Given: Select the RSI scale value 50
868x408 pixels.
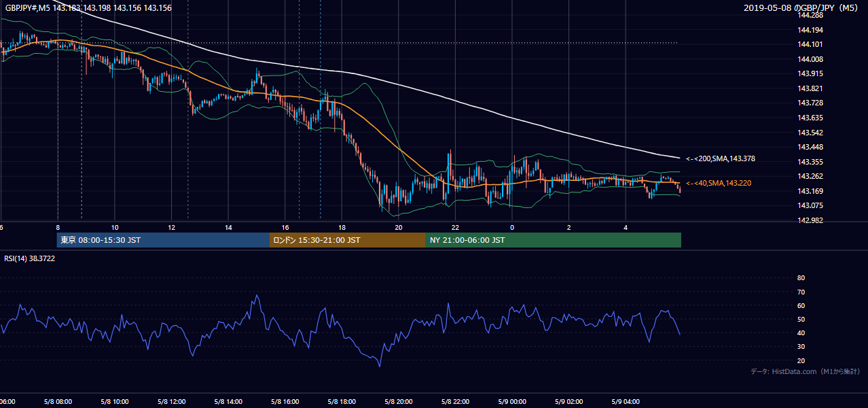Looking at the screenshot, I should point(801,319).
